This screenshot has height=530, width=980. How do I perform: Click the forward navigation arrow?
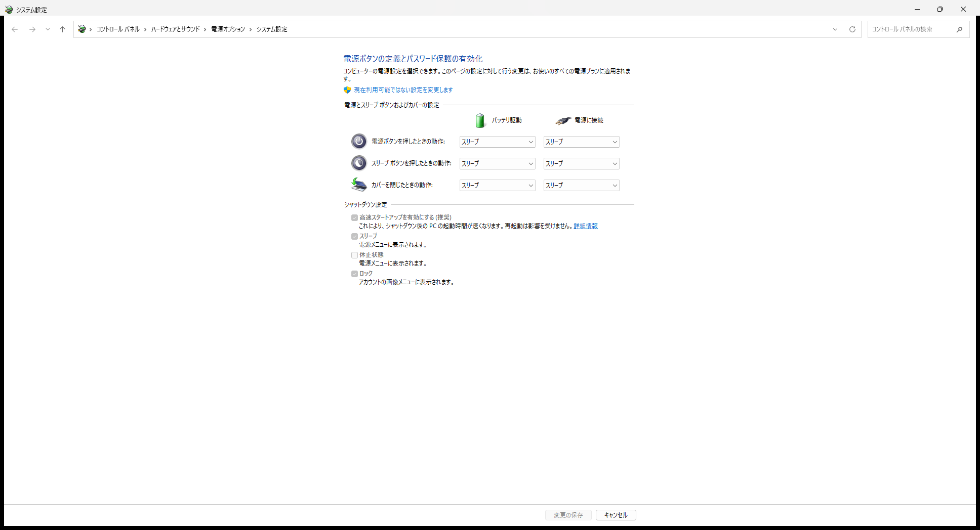[32, 29]
